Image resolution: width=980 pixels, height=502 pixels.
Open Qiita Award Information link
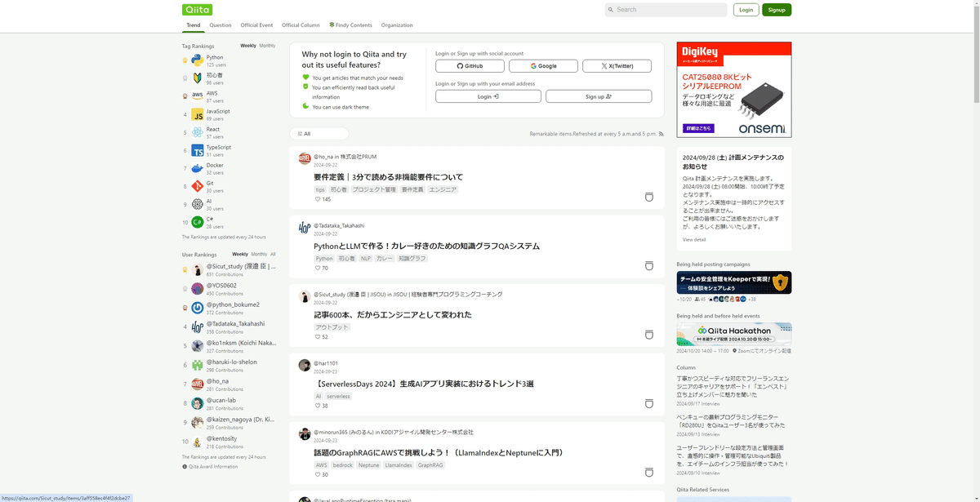(214, 467)
